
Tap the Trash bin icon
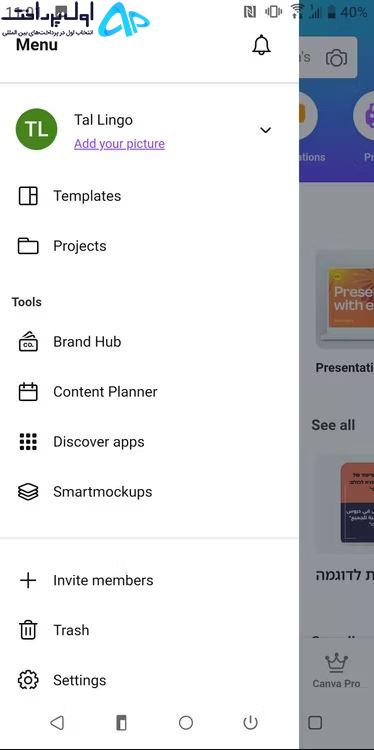[28, 630]
